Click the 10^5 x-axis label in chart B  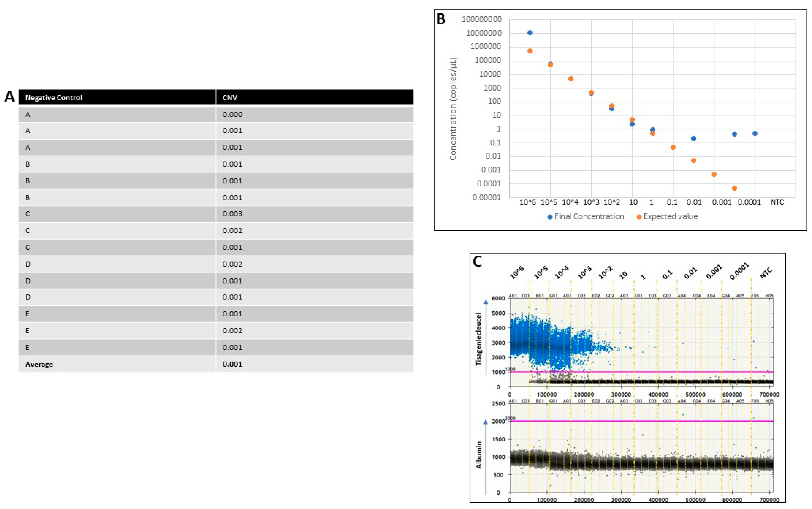point(549,202)
